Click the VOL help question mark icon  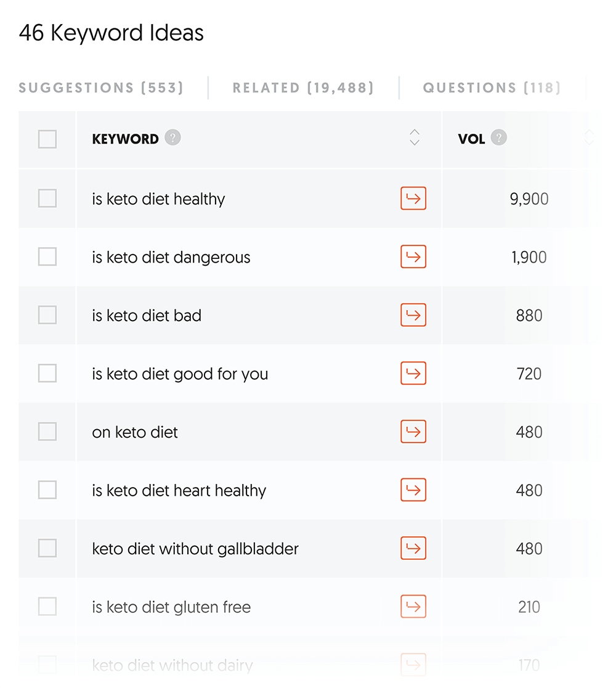pyautogui.click(x=499, y=138)
